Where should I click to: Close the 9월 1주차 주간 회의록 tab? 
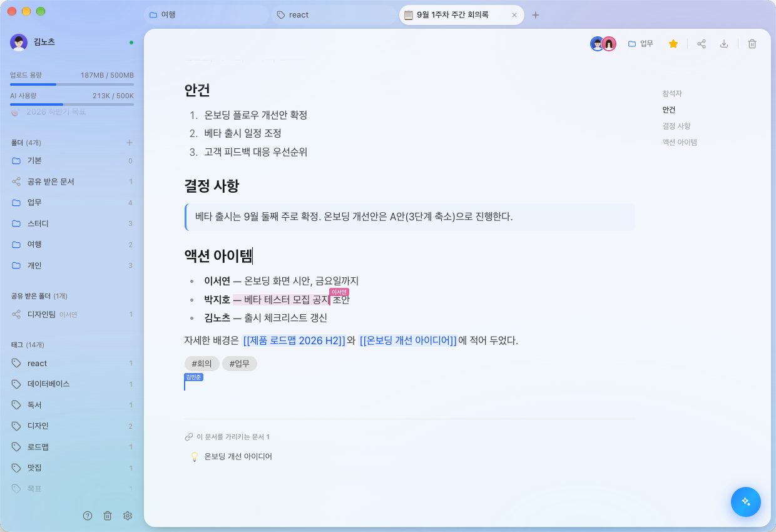coord(514,15)
